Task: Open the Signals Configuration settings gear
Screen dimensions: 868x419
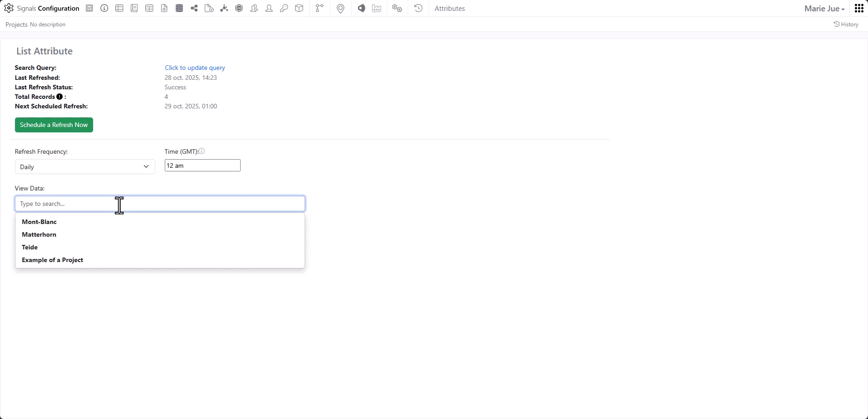Action: tap(9, 8)
